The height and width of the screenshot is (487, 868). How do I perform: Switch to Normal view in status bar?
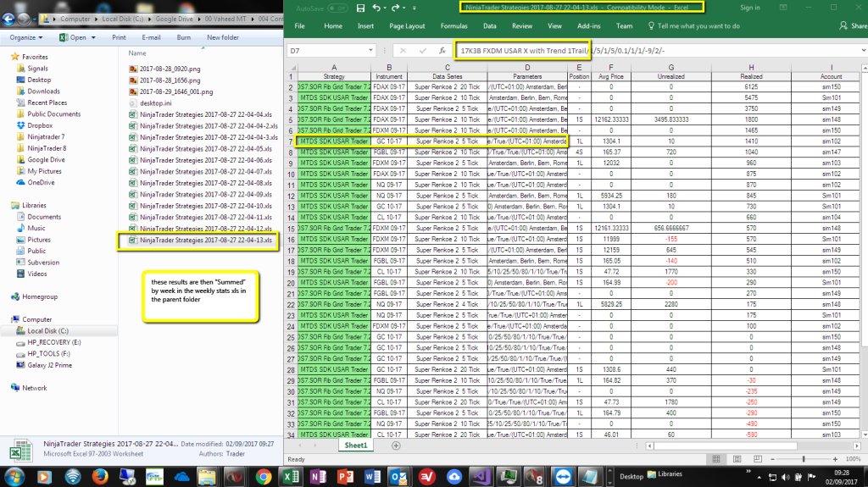point(716,459)
